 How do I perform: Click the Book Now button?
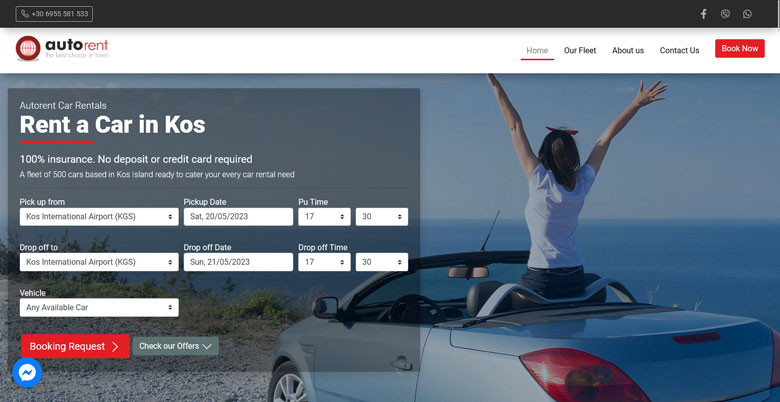[740, 48]
